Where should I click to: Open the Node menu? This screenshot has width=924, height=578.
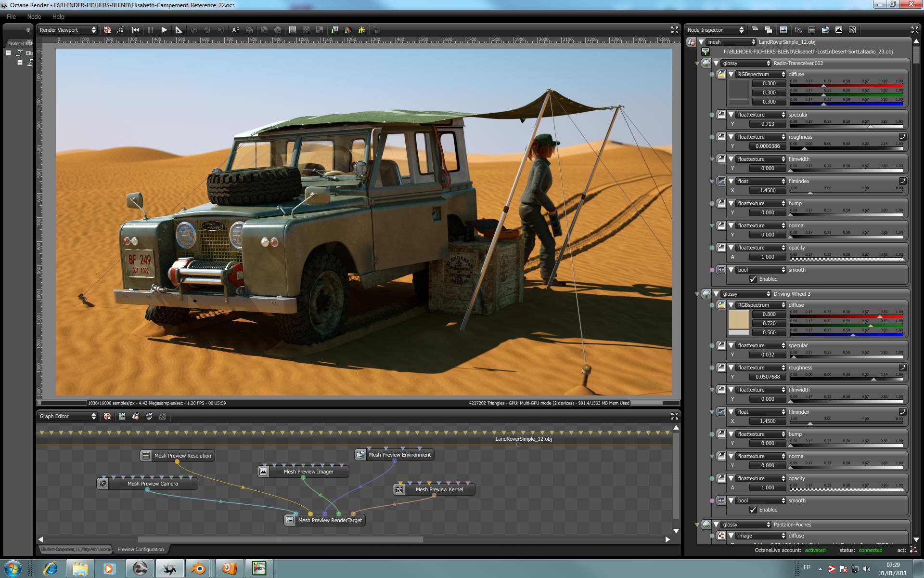pos(34,16)
